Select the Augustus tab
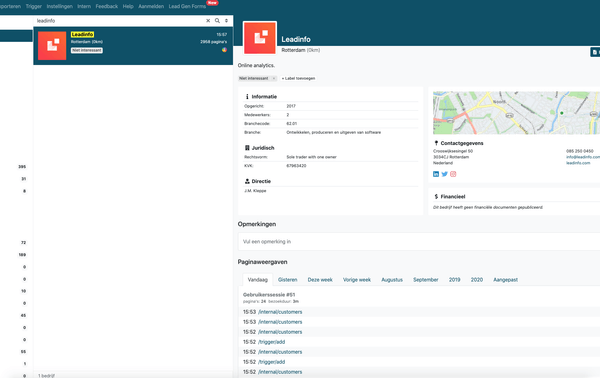 (392, 280)
